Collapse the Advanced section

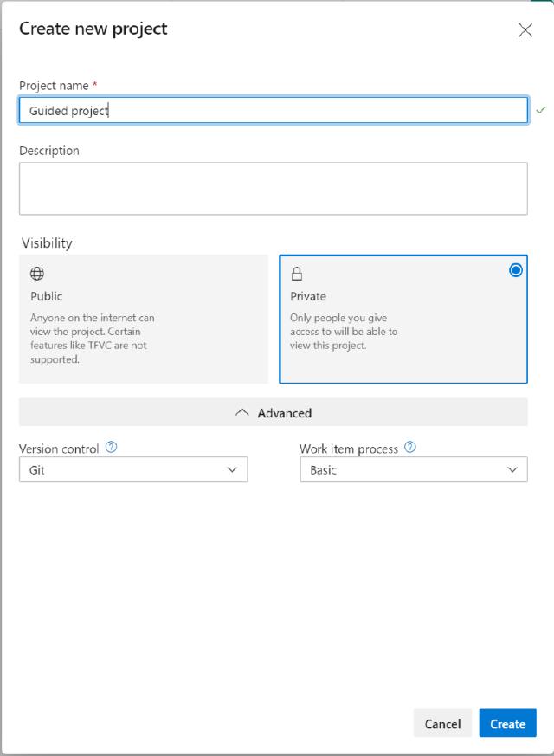(x=274, y=412)
